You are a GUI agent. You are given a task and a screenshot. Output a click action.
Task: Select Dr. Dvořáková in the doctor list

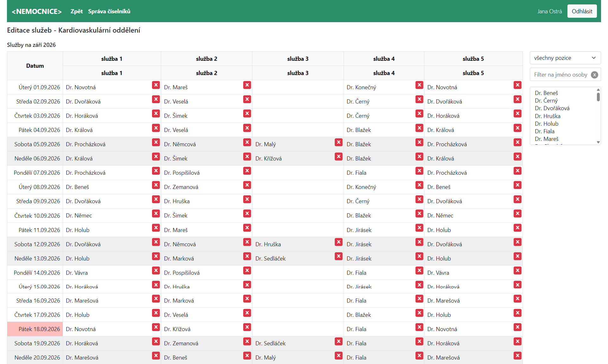click(552, 108)
